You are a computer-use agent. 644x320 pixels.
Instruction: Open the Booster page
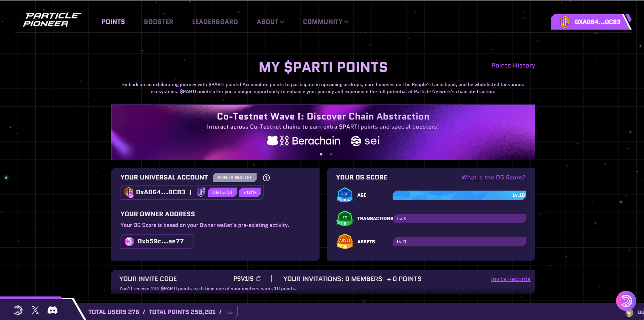(x=159, y=22)
